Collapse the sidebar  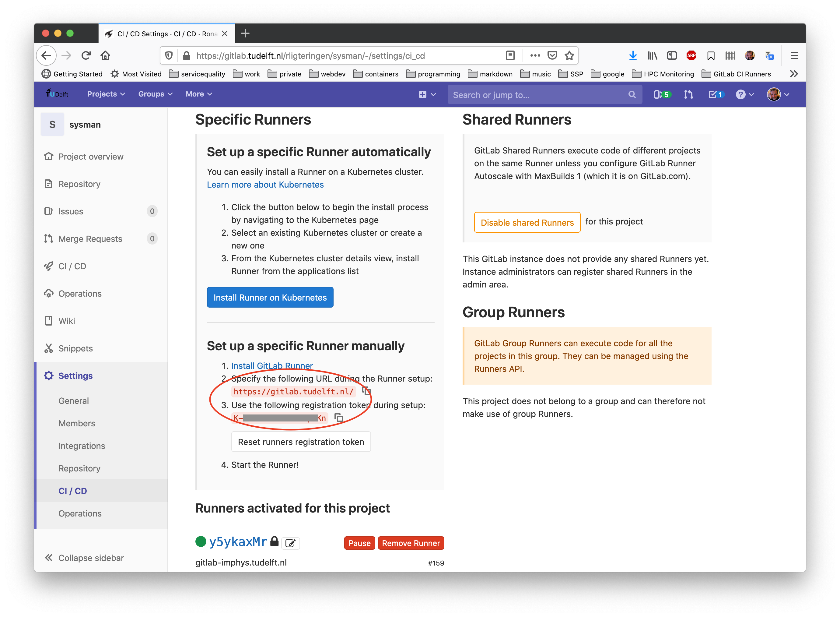[x=84, y=558]
